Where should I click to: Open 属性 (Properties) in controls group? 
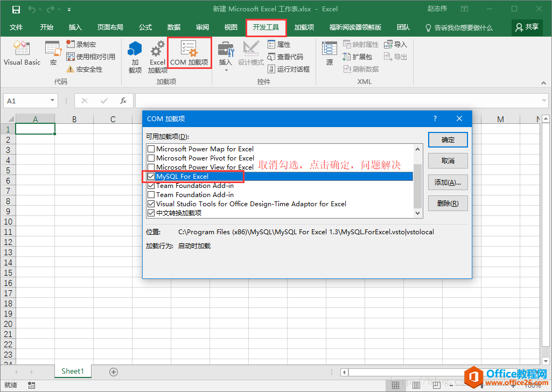pyautogui.click(x=279, y=44)
